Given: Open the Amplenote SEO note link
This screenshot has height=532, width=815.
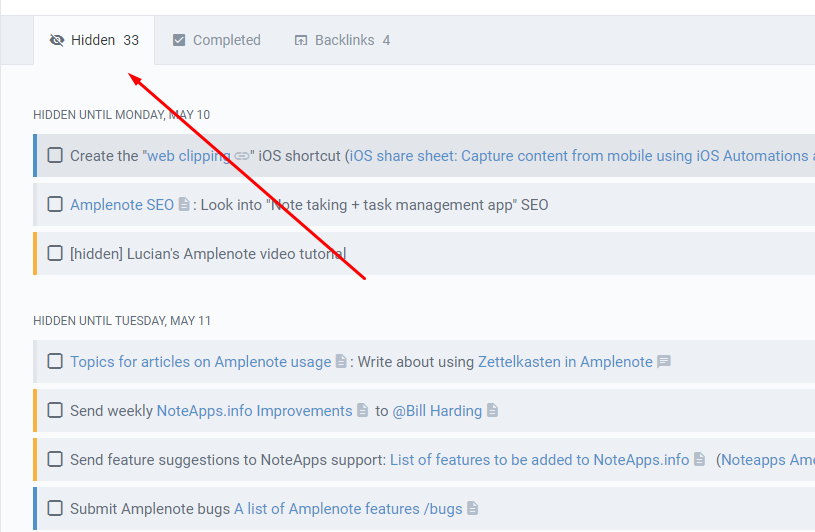Looking at the screenshot, I should [122, 205].
